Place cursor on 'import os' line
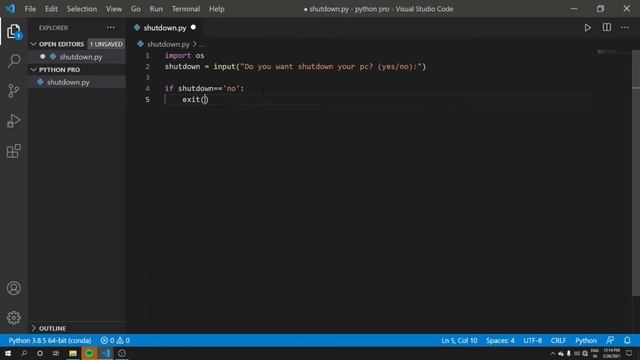Viewport: 640px width, 360px height. 184,56
